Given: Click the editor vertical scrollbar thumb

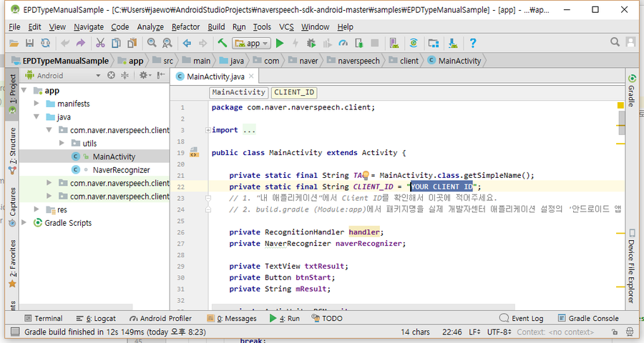Looking at the screenshot, I should [x=622, y=123].
